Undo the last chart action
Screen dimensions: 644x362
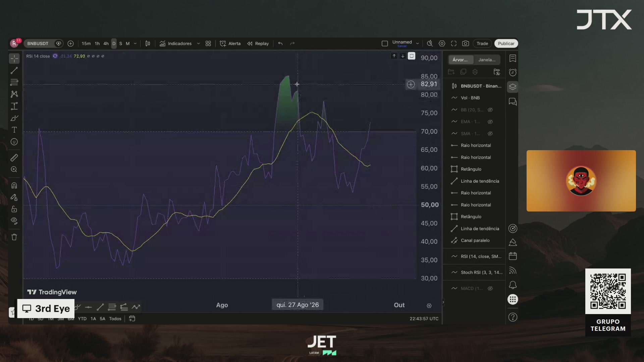click(280, 44)
